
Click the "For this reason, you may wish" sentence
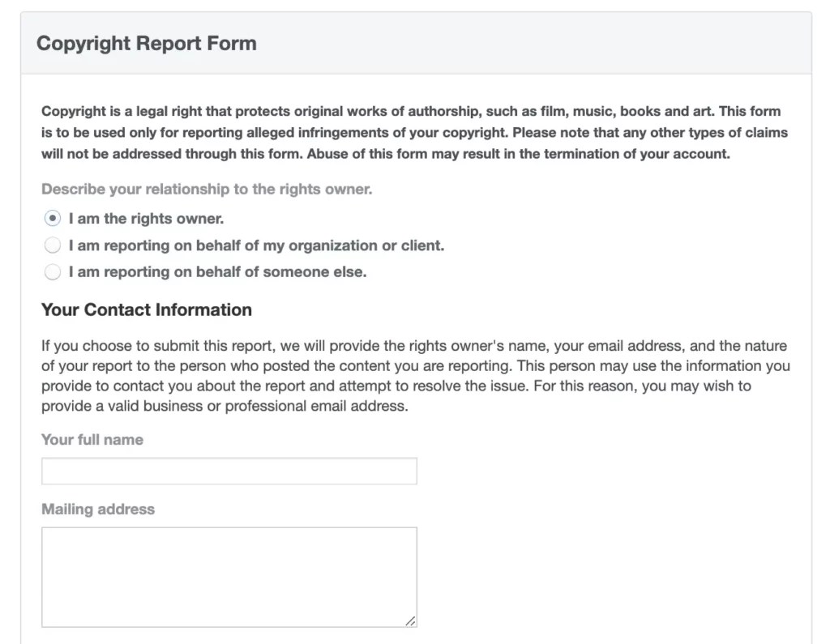[x=640, y=386]
